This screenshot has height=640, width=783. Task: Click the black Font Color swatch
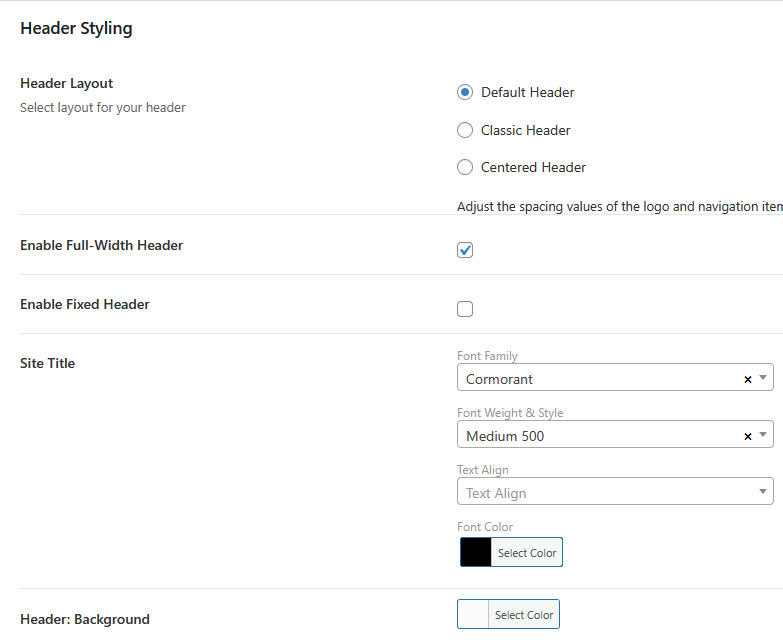tap(476, 553)
